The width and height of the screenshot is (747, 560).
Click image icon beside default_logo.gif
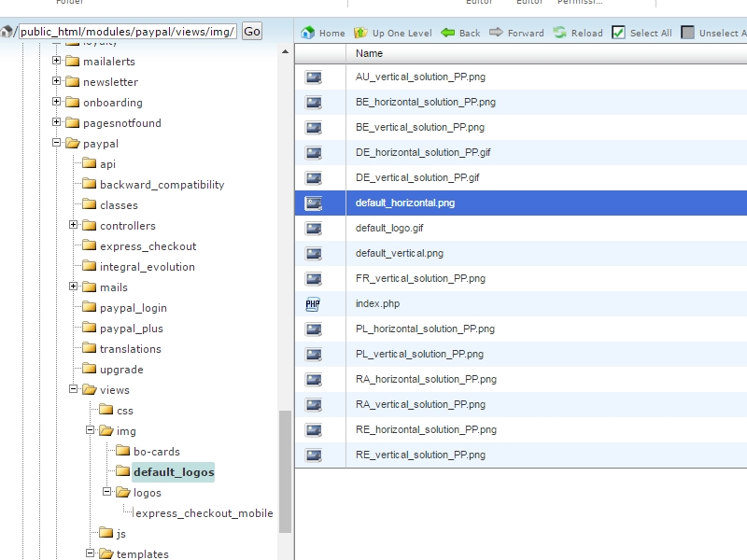tap(313, 228)
